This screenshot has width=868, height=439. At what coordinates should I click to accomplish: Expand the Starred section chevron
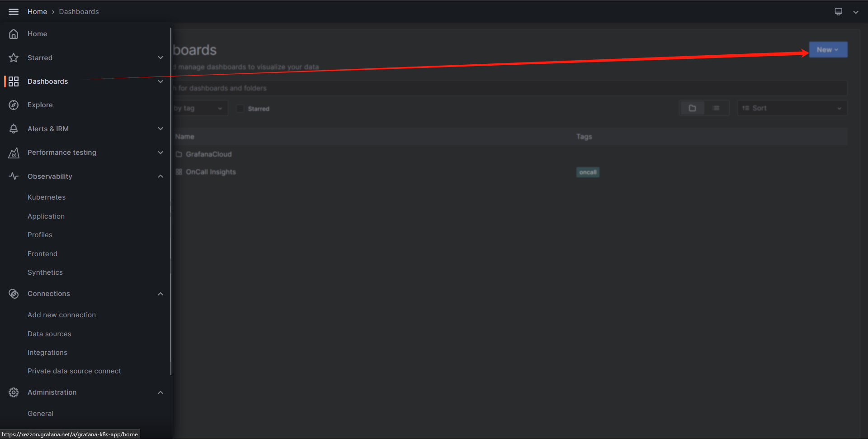pos(160,57)
